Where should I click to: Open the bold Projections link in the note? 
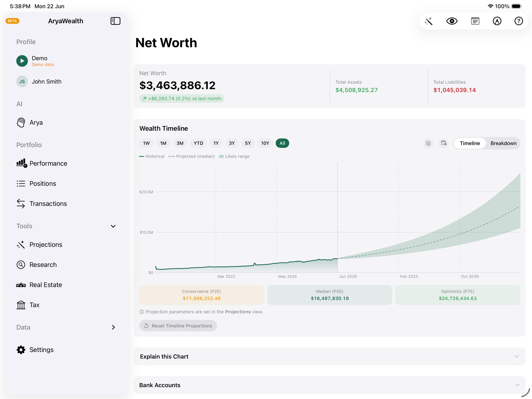pos(238,312)
